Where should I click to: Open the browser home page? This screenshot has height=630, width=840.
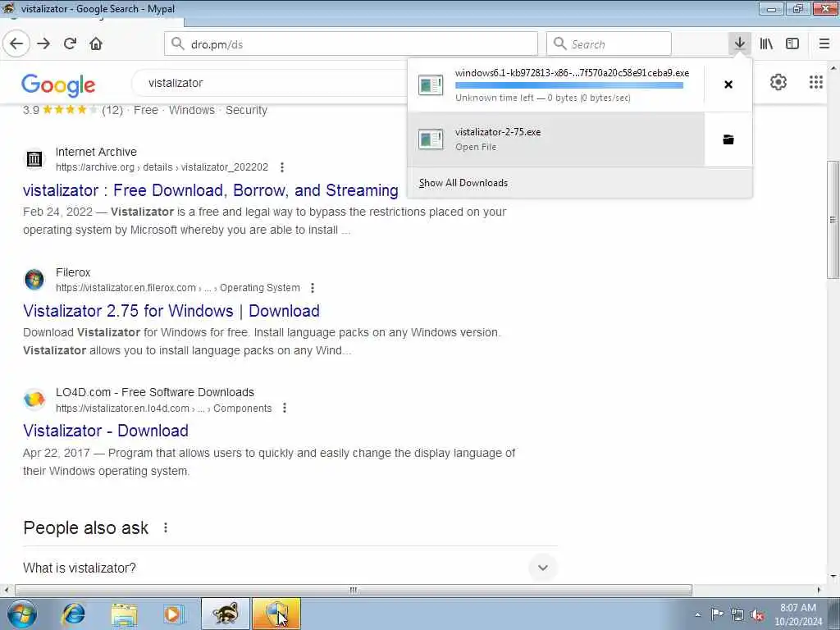pos(96,44)
